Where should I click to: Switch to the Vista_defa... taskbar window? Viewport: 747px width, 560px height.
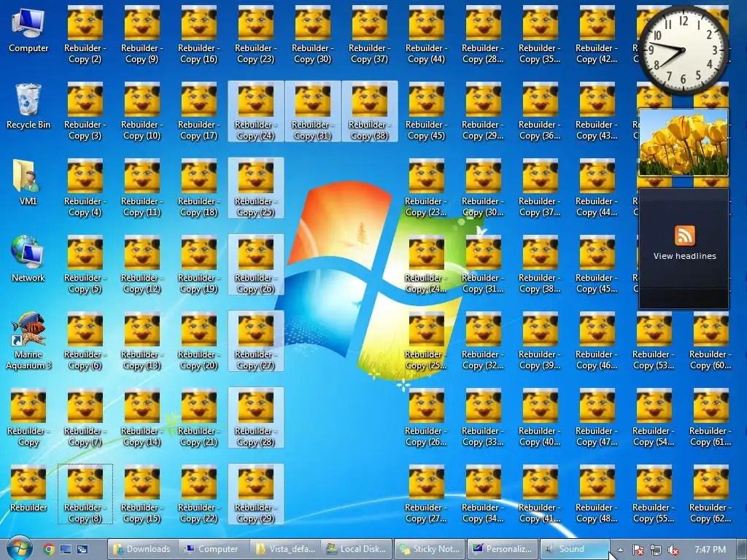click(x=285, y=549)
